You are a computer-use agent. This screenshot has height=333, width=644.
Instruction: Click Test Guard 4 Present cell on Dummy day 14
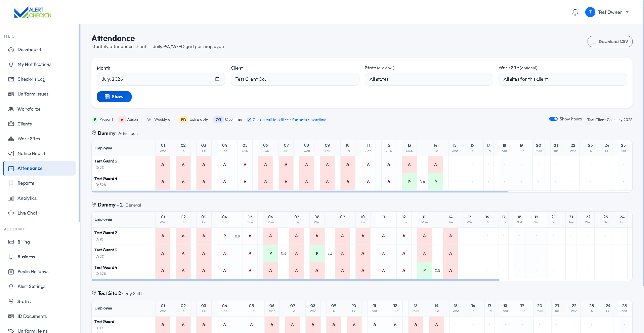coord(435,182)
